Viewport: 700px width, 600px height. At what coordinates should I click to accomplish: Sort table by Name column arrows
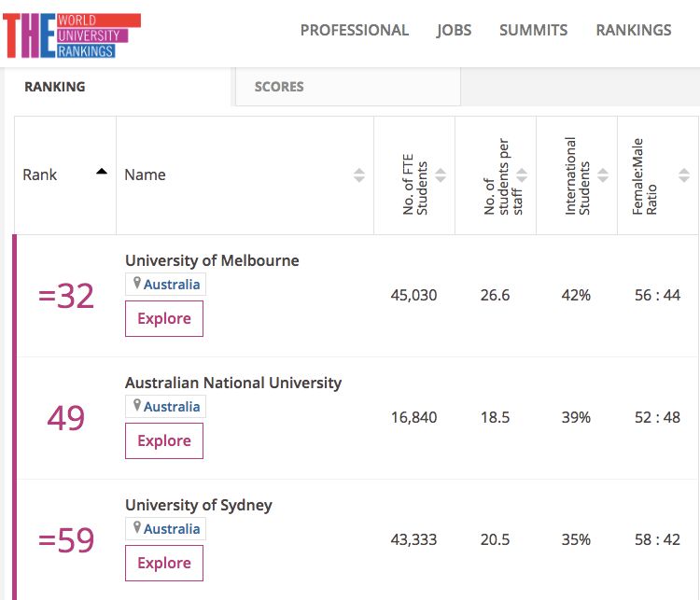coord(359,175)
